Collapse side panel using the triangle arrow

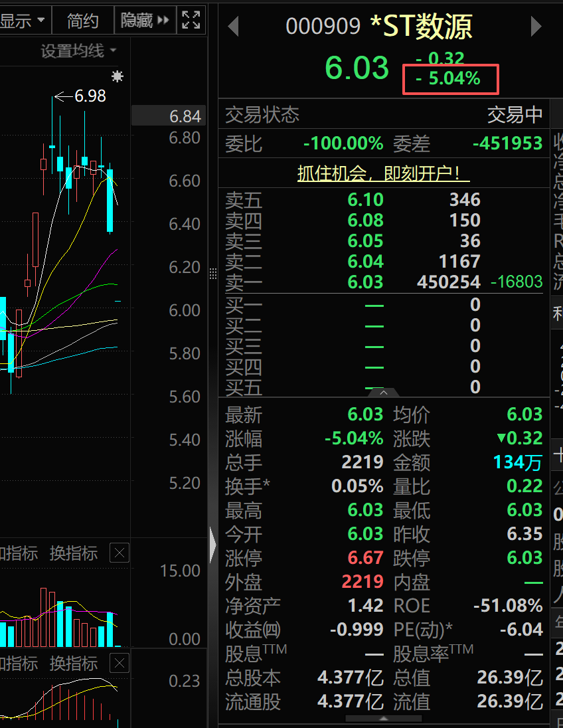point(212,546)
